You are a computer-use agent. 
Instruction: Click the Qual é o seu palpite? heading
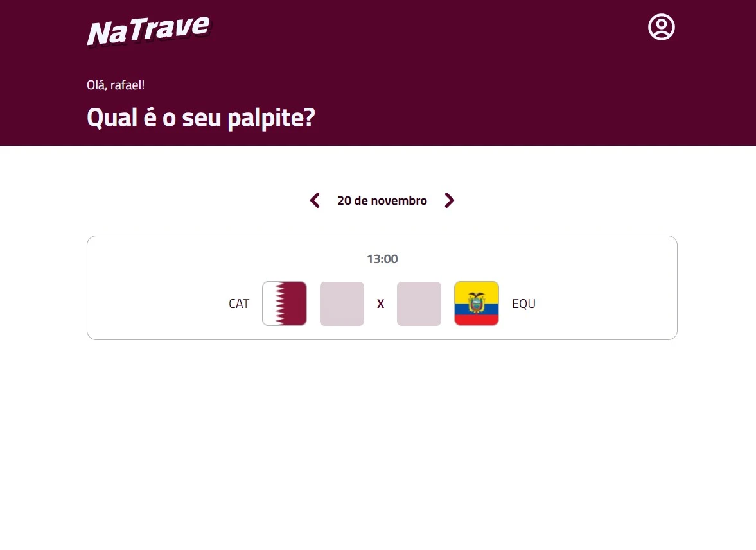point(201,117)
